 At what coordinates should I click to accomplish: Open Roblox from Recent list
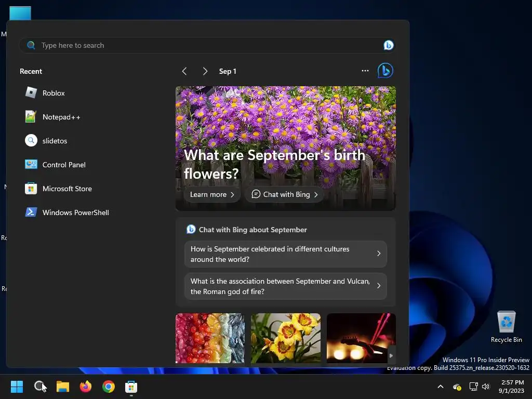click(x=45, y=93)
